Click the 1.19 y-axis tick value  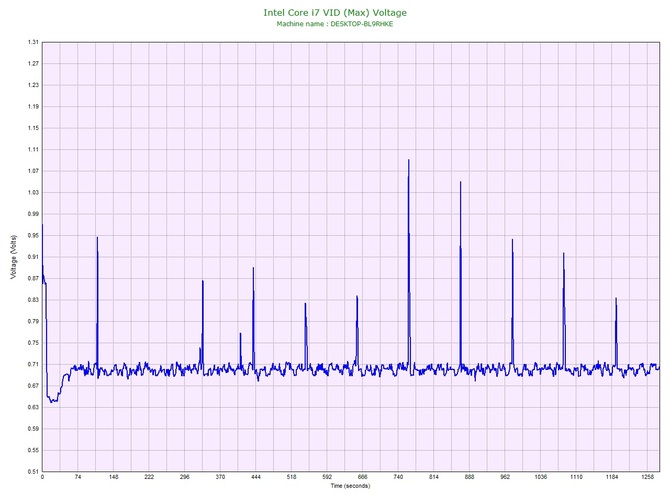(33, 107)
